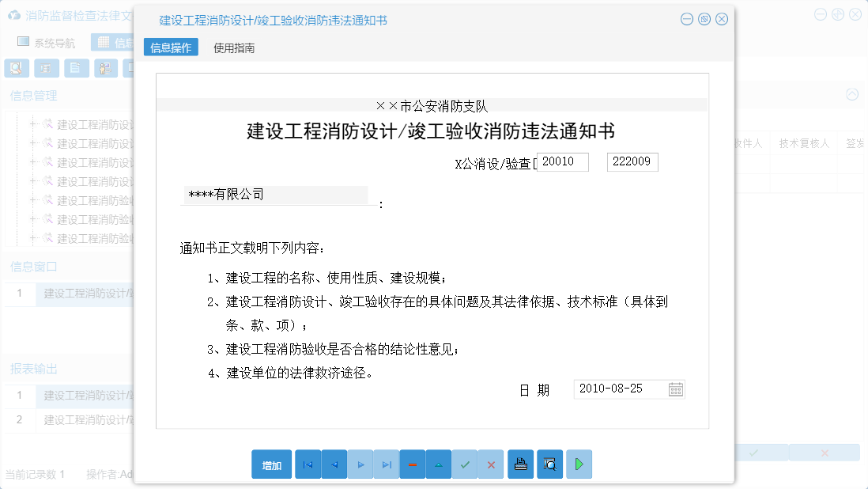This screenshot has height=489, width=868.
Task: Open the calendar picker beside the date field
Action: coord(675,389)
